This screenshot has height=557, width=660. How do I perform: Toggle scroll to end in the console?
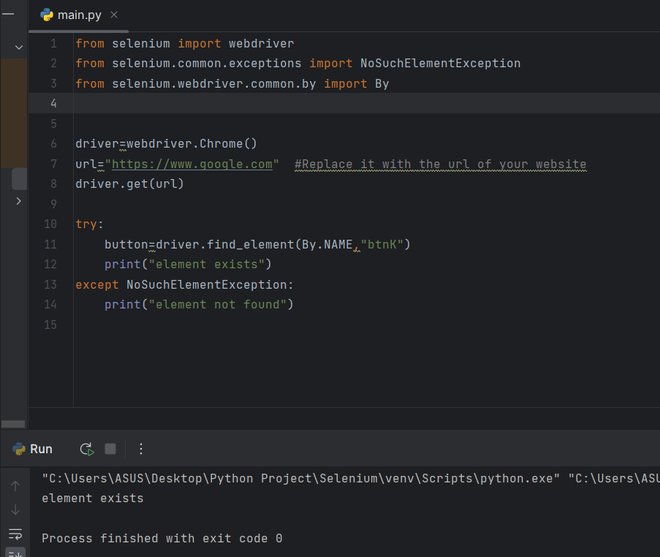(15, 553)
